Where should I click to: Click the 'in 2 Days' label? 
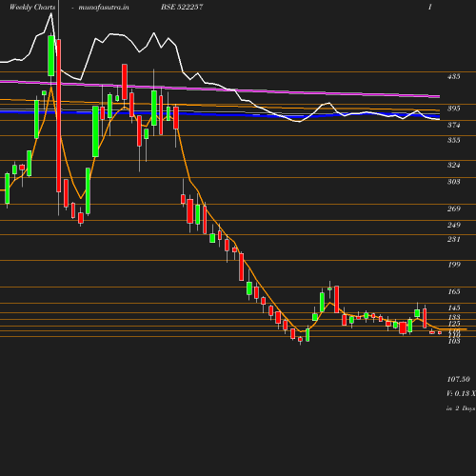pos(461,408)
